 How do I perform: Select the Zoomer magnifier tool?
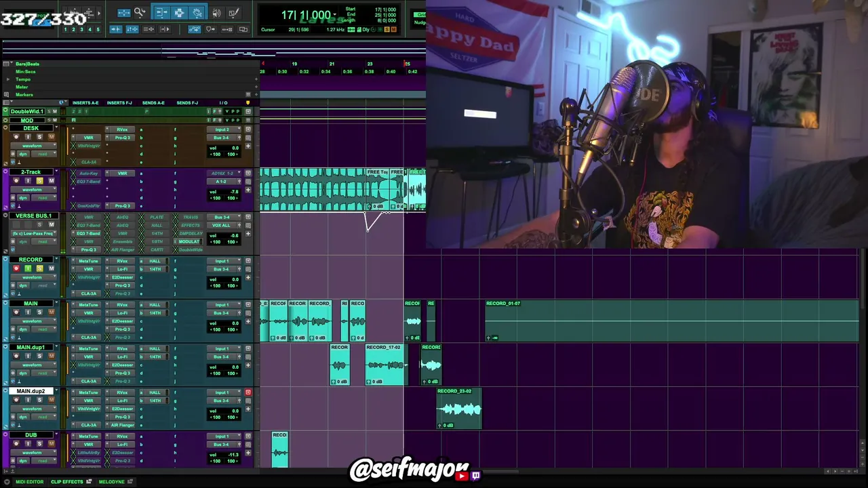140,12
